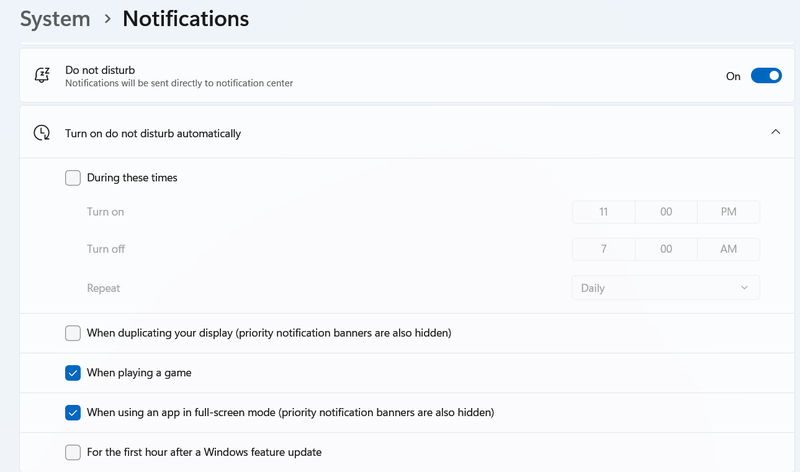
Task: Enable the During these times checkbox
Action: point(73,178)
